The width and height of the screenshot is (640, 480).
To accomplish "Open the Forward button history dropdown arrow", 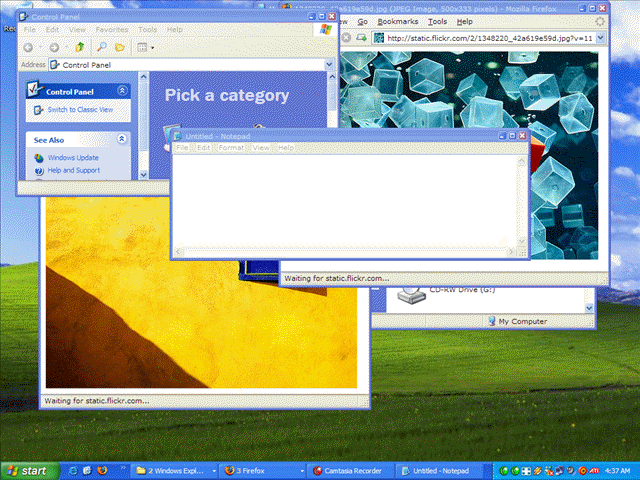I will click(67, 48).
